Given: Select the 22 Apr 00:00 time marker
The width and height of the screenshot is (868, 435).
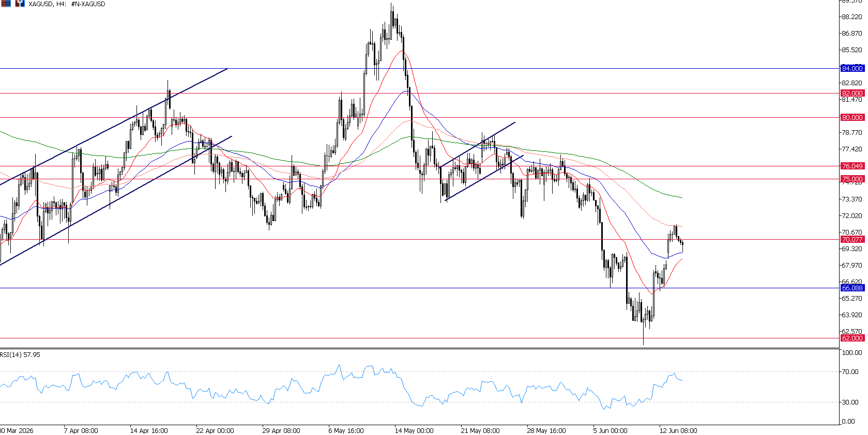Looking at the screenshot, I should 215,430.
